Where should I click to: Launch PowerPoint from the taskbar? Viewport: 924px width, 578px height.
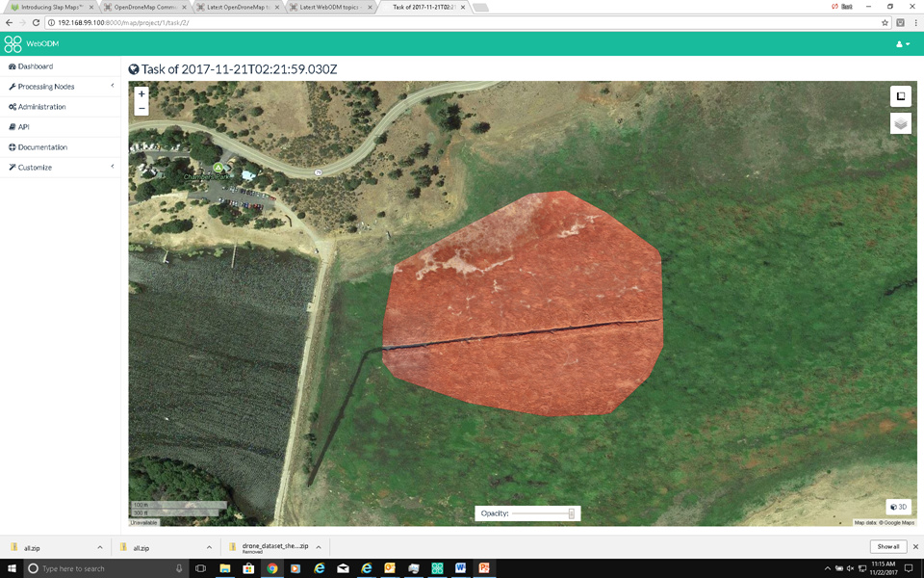[x=484, y=568]
